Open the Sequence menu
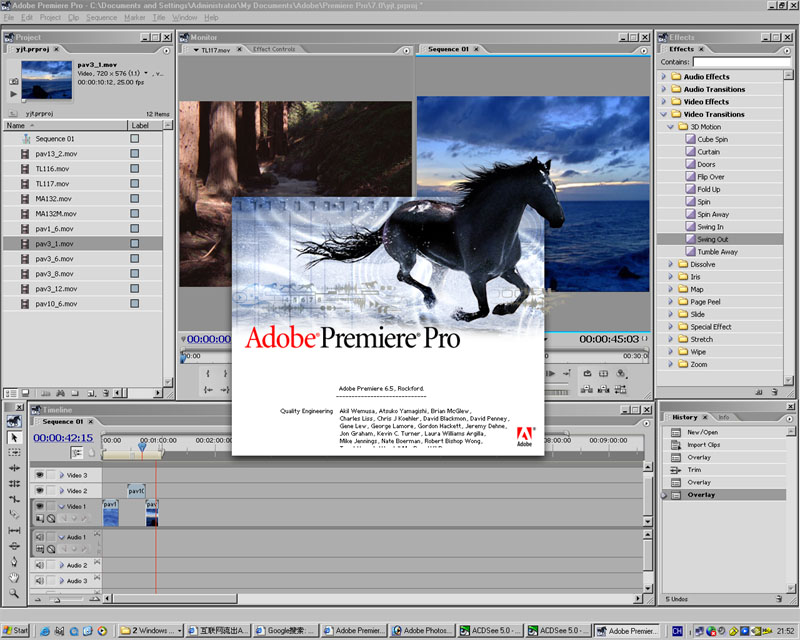This screenshot has height=640, width=800. tap(102, 17)
